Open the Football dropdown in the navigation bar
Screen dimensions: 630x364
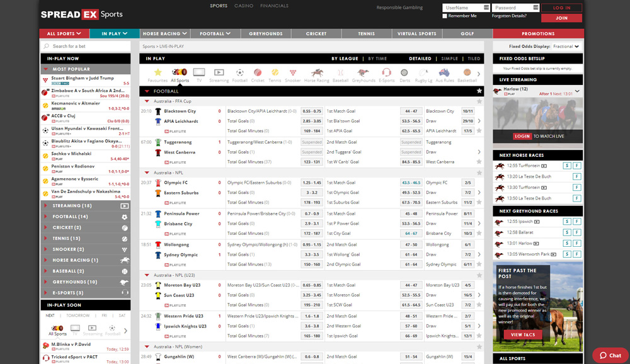pyautogui.click(x=215, y=34)
